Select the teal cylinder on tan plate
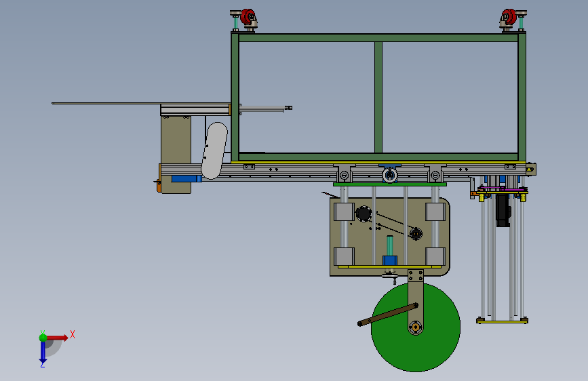This screenshot has width=588, height=381. 389,245
